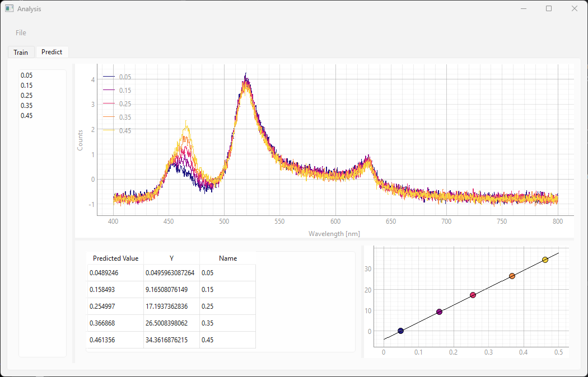The image size is (588, 377).
Task: Sort by the Predicted Value column header
Action: click(x=115, y=258)
